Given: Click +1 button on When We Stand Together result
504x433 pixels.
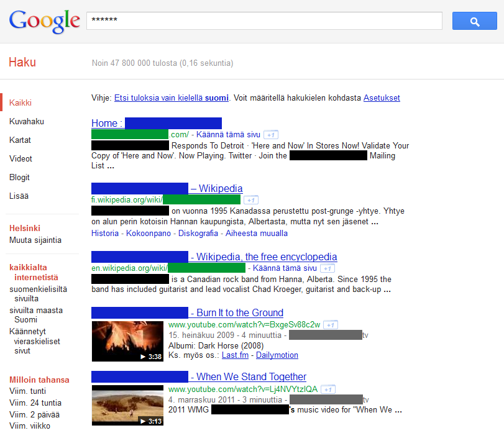Looking at the screenshot, I should click(x=328, y=390).
